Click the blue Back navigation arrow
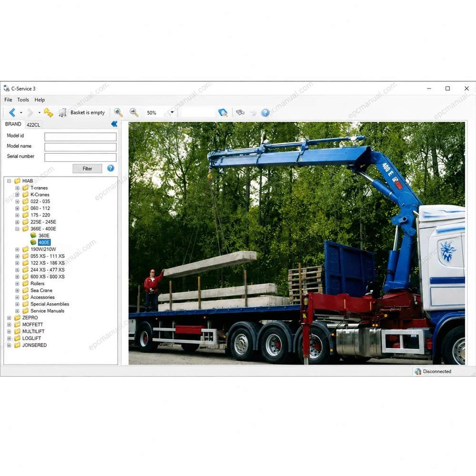 (x=12, y=113)
